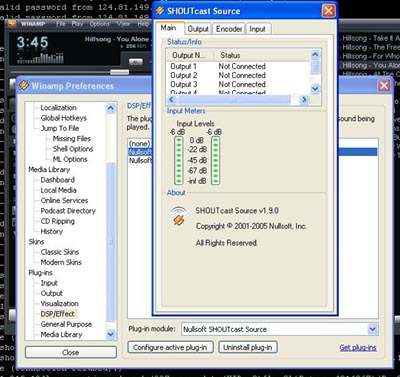Click Uninstall plug-in button
400x377 pixels.
pos(248,347)
